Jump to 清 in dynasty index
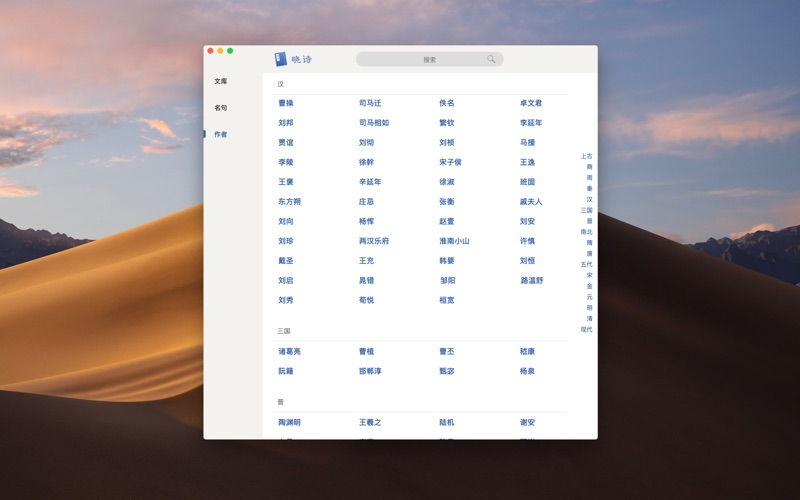The height and width of the screenshot is (500, 800). (x=589, y=318)
